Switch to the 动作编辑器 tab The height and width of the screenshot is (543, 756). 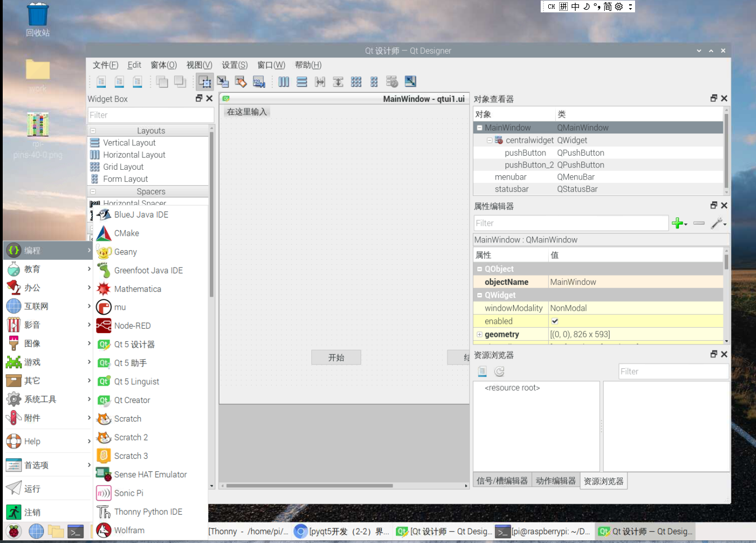click(556, 481)
